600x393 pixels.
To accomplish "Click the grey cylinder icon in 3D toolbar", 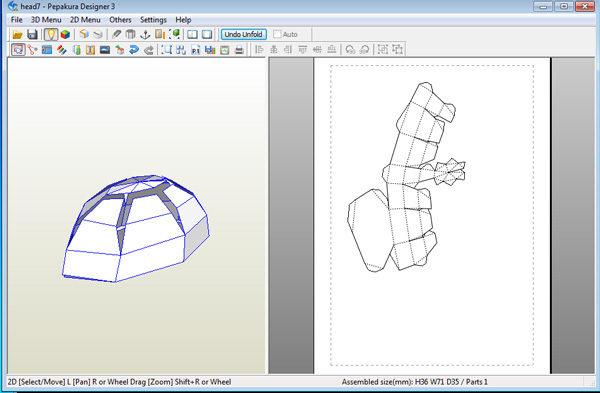I will pos(130,34).
